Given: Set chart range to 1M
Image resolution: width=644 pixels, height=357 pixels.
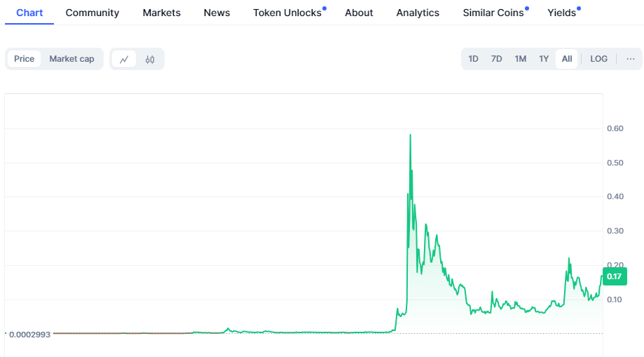Looking at the screenshot, I should 521,59.
